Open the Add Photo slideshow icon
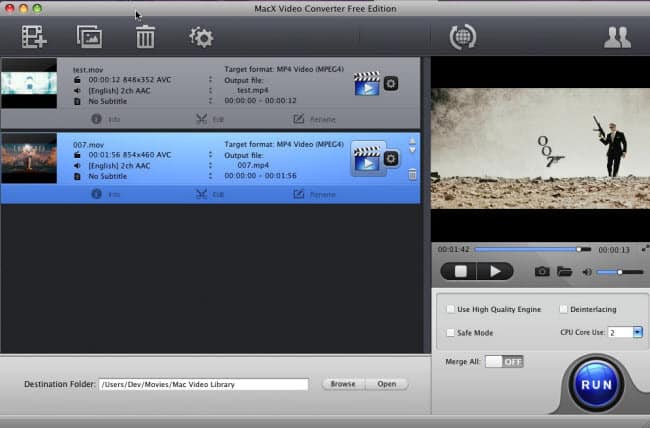 click(x=90, y=37)
